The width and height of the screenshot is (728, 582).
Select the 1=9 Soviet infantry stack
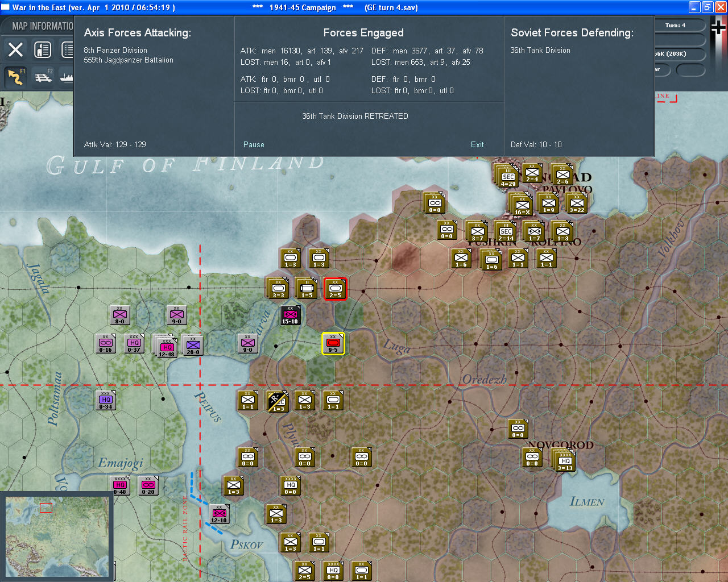548,203
